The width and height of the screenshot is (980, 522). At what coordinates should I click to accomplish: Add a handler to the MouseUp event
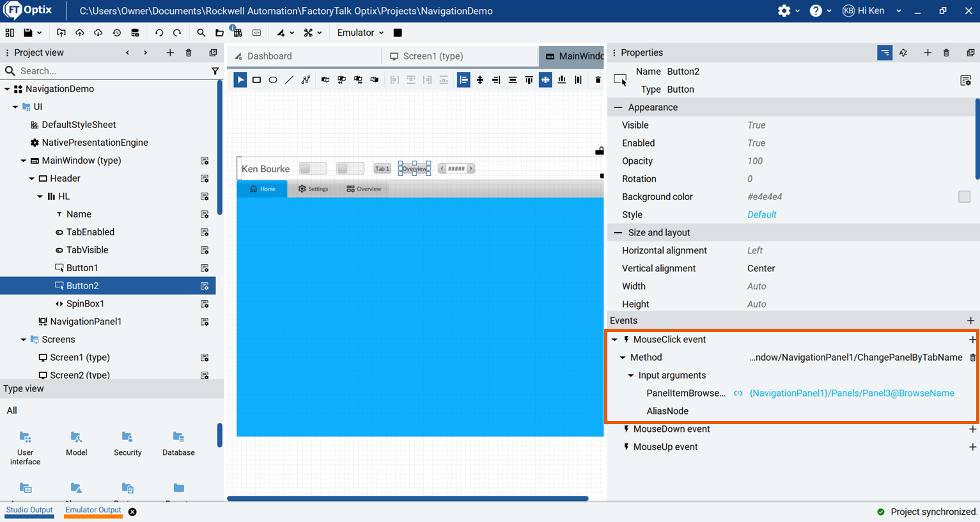coord(972,447)
